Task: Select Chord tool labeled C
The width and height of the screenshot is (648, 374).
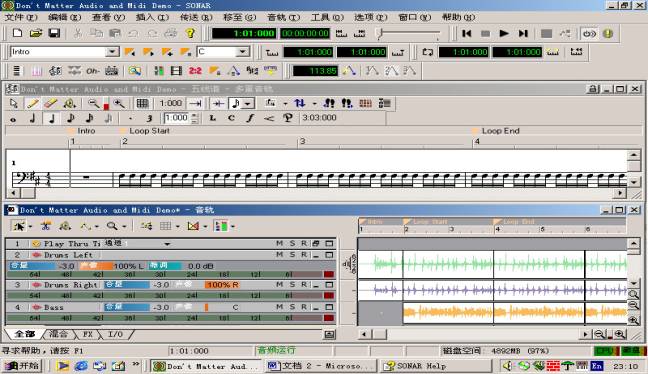Action: 231,118
